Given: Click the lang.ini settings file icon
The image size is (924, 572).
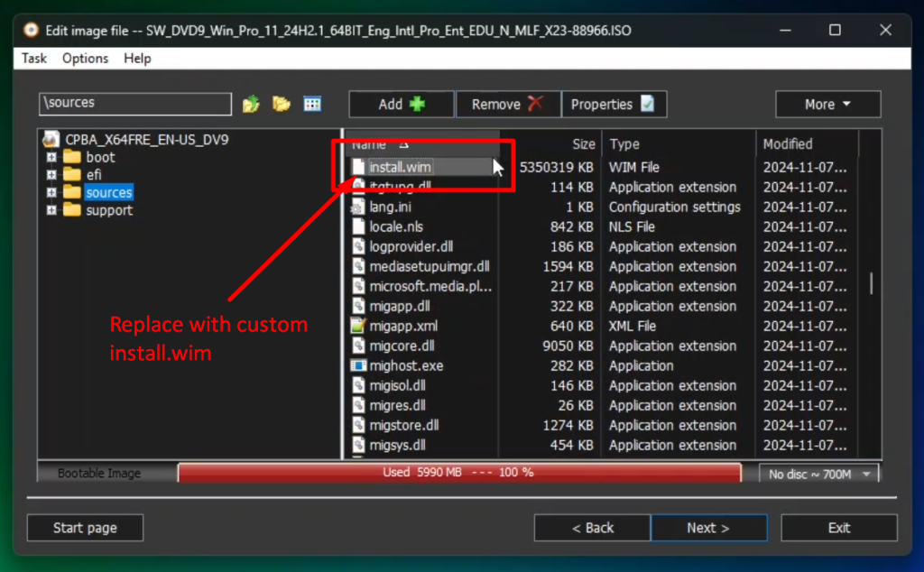Looking at the screenshot, I should 358,208.
